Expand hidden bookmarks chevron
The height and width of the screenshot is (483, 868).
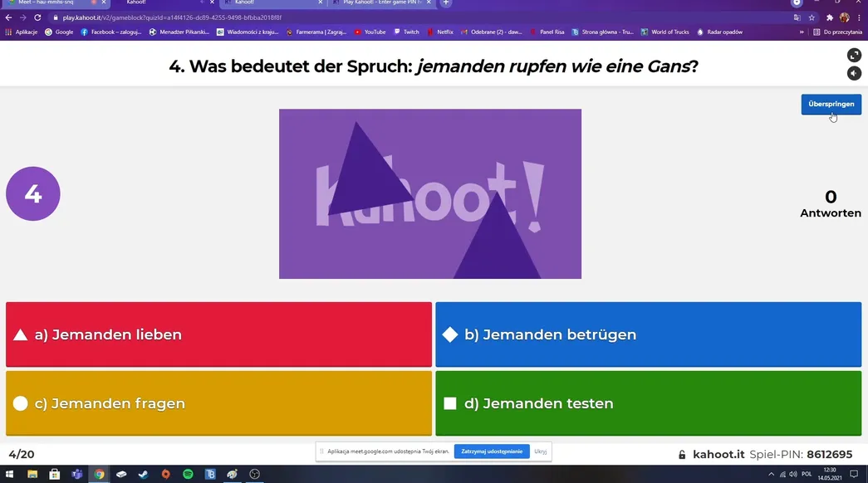[801, 32]
